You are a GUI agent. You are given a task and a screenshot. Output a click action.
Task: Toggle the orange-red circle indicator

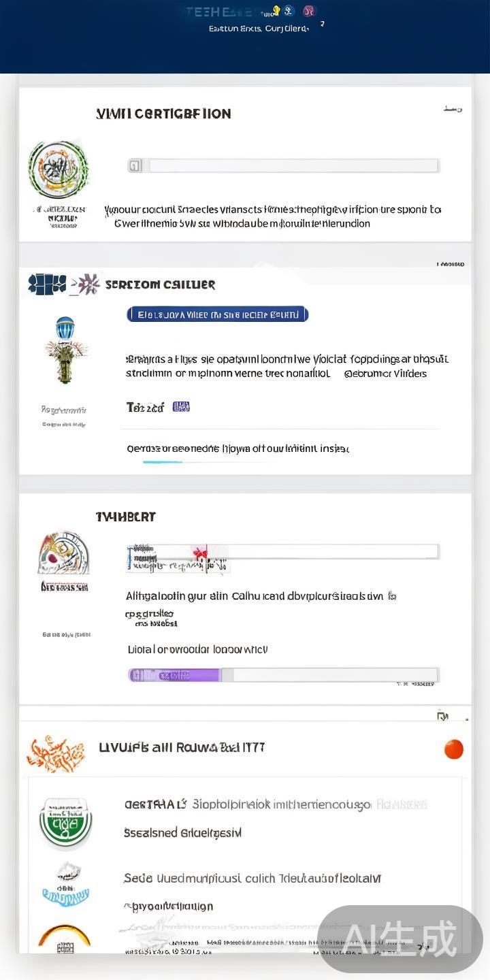454,749
